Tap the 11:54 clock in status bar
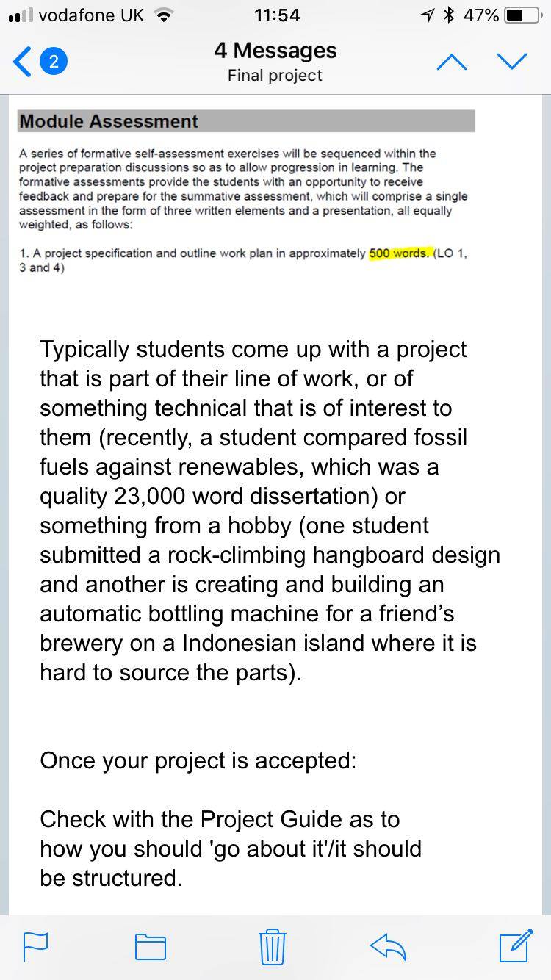Screen dimensions: 551x980 click(x=275, y=15)
